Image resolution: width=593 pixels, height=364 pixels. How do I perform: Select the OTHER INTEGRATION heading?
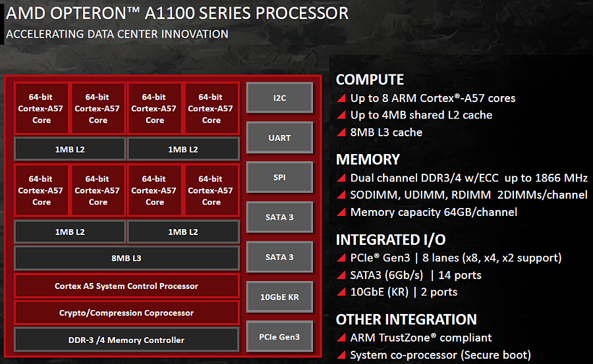point(406,320)
